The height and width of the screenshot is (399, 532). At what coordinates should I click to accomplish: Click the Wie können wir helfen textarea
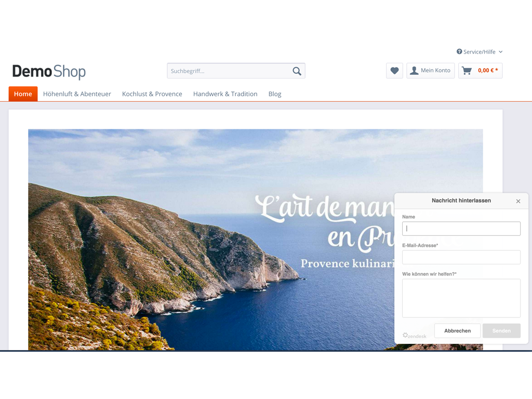(461, 298)
